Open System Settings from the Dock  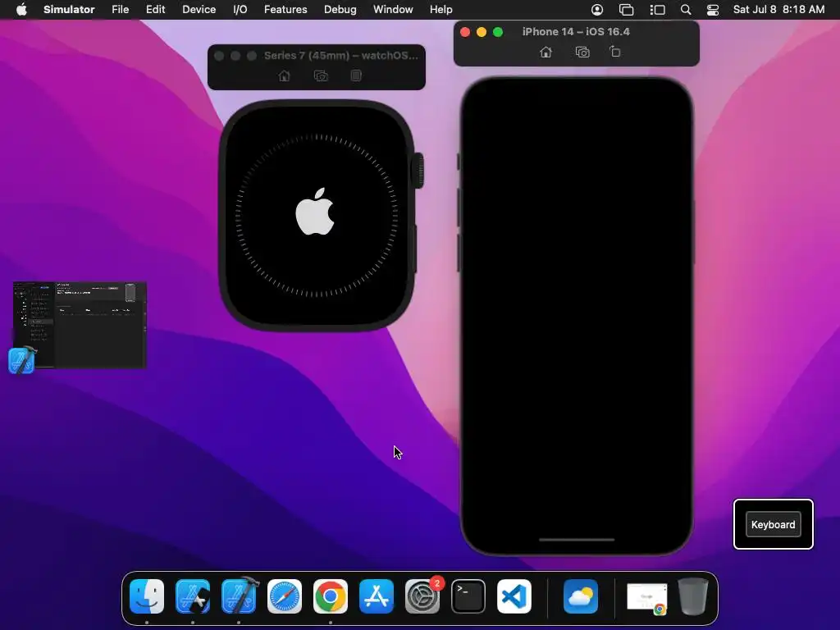click(422, 596)
